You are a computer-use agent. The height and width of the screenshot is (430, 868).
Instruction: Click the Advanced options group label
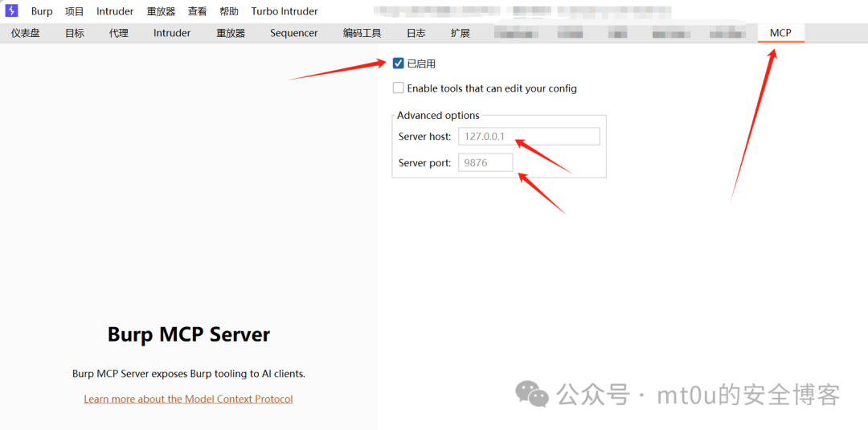click(x=438, y=116)
